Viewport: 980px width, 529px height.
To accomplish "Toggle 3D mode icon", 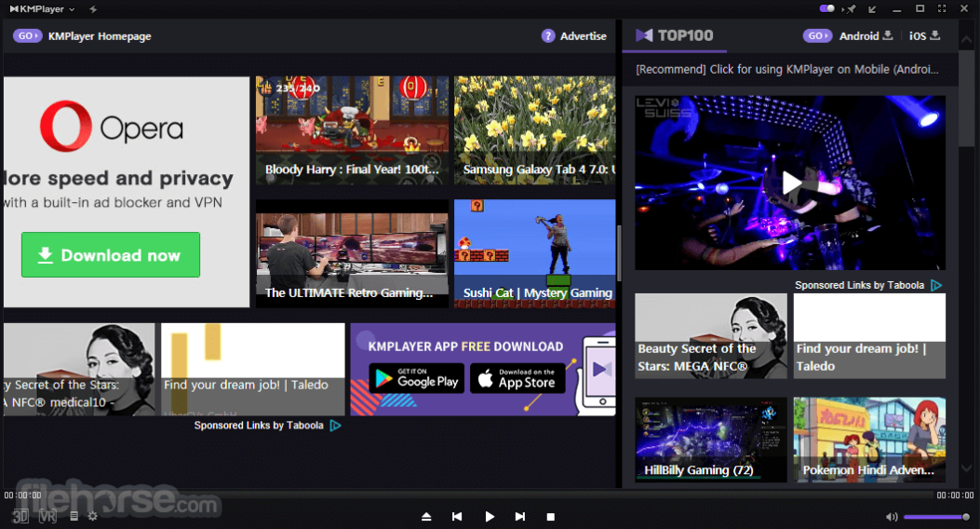I will point(20,517).
